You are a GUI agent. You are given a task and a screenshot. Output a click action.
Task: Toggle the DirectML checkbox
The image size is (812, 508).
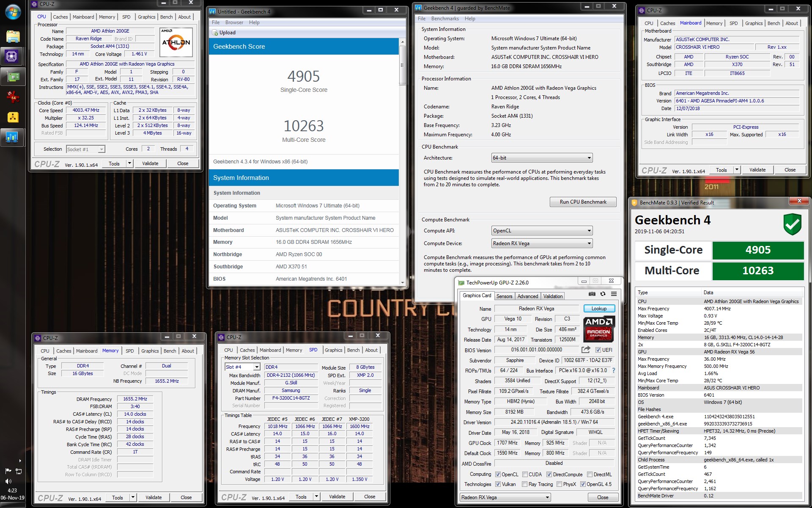(x=590, y=475)
